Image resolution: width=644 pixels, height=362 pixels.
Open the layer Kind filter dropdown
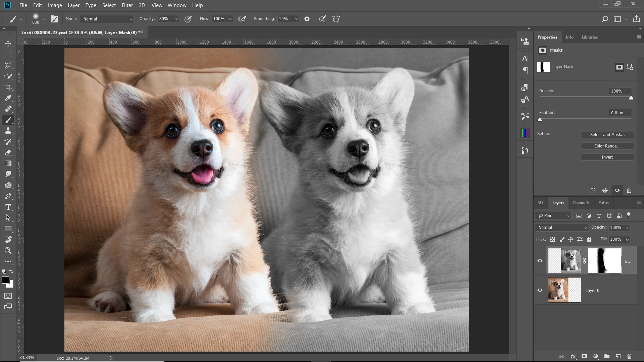coord(554,216)
